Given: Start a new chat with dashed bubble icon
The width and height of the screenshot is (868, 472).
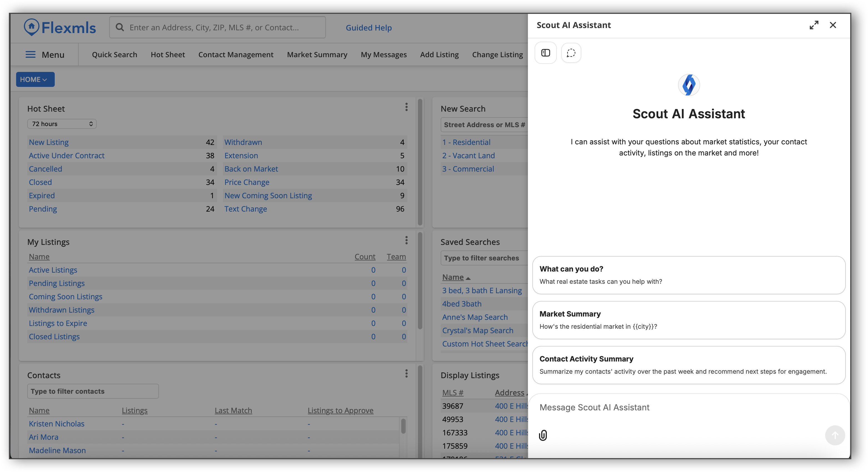Looking at the screenshot, I should 571,53.
